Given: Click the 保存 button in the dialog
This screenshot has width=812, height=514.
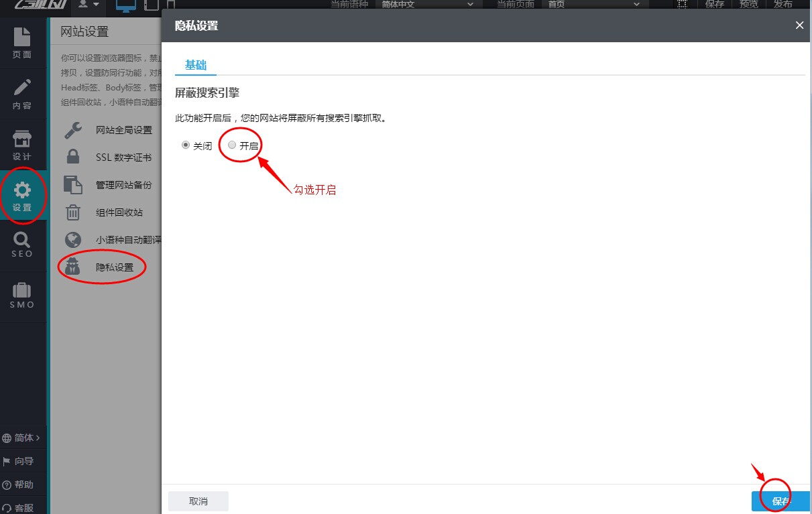Looking at the screenshot, I should pyautogui.click(x=780, y=501).
